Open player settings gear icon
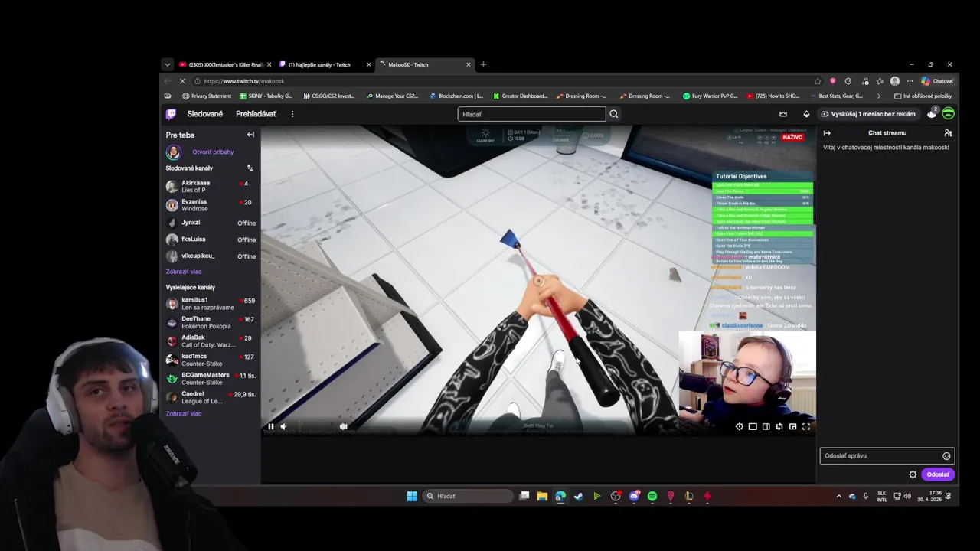The image size is (980, 551). (739, 426)
